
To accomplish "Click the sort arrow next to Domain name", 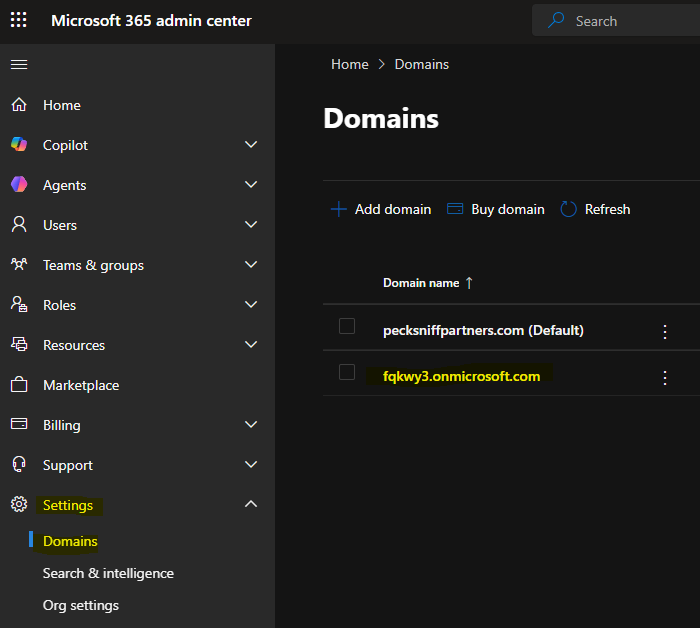I will (469, 283).
